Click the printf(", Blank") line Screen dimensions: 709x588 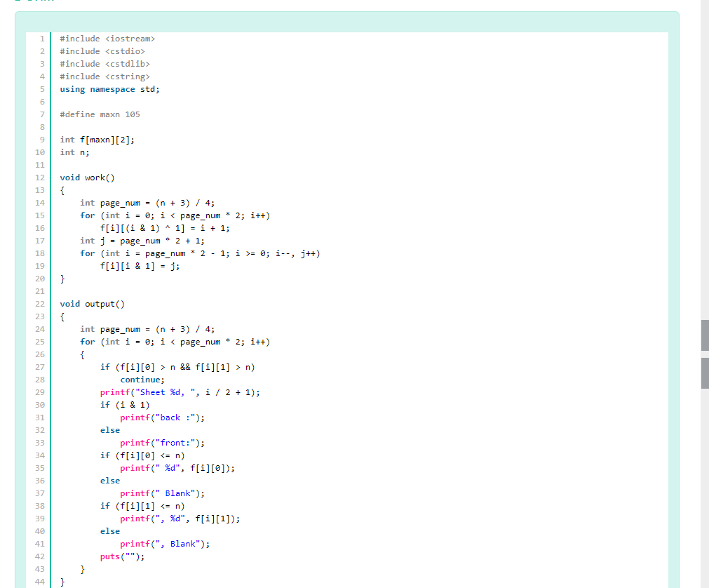coord(165,544)
